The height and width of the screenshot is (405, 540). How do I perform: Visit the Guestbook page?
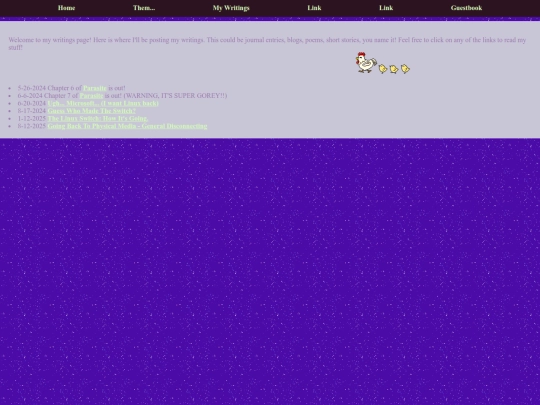coord(466,8)
